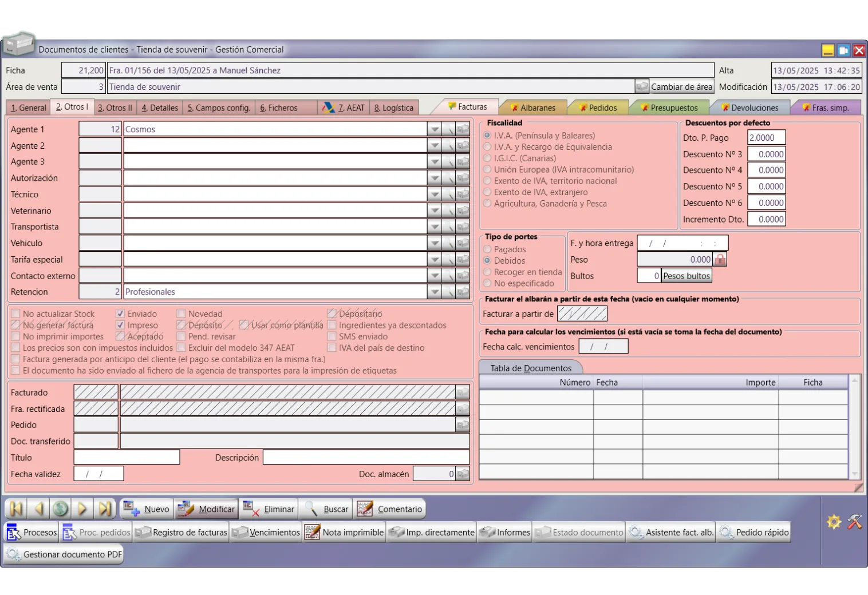Open the Albaranes document tab
Viewport: 868px width, 595px height.
point(532,108)
